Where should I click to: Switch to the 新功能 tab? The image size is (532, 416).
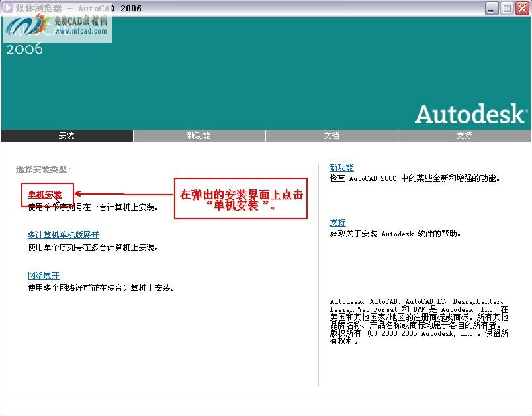(x=199, y=136)
